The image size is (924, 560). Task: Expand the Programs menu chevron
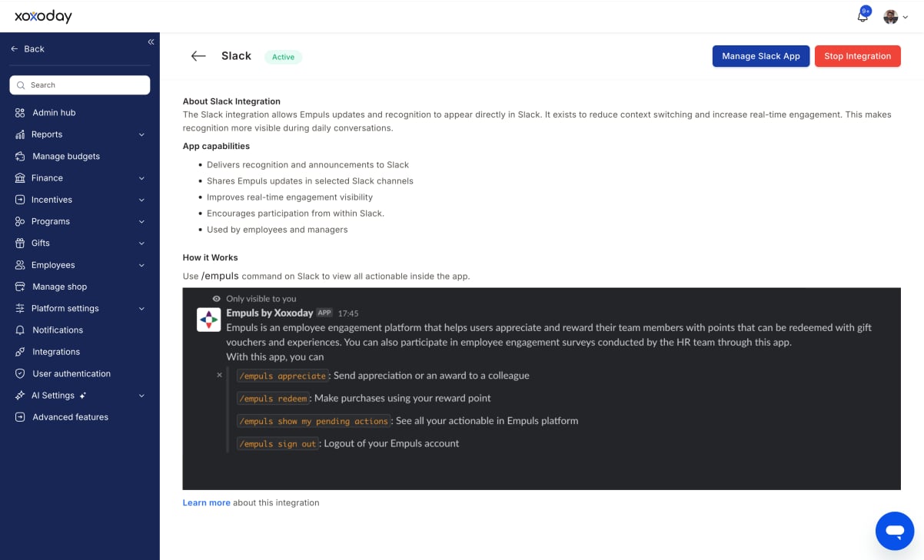(141, 221)
